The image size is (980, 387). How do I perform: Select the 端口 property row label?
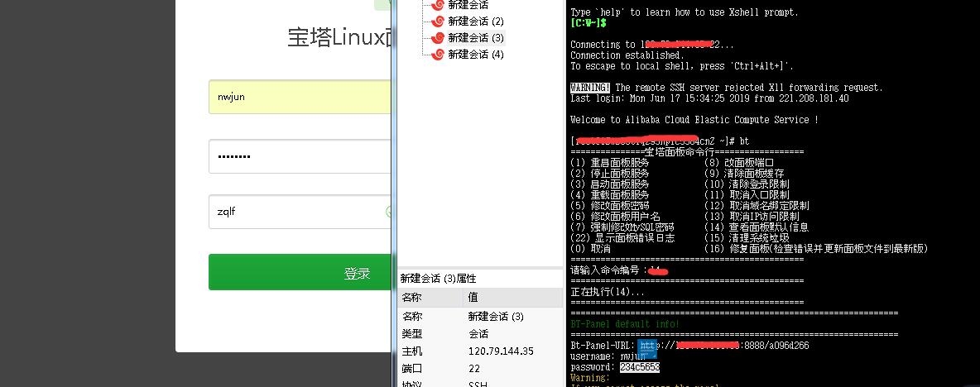click(x=412, y=369)
